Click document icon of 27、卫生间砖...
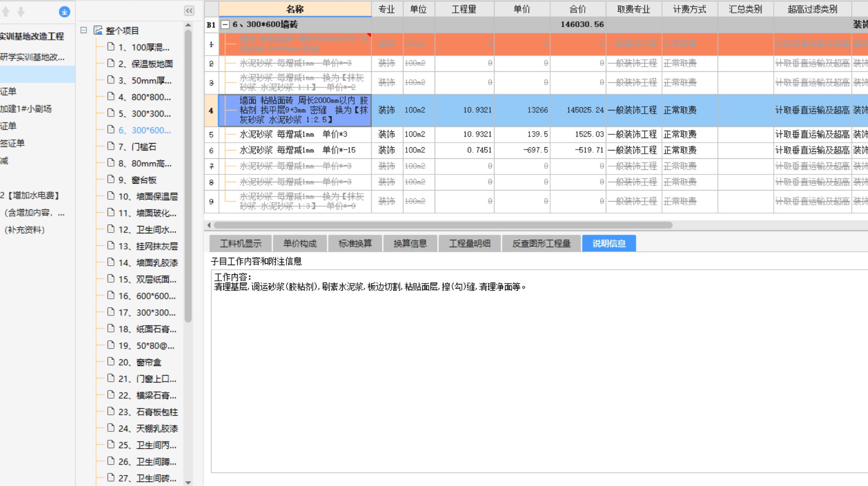Image resolution: width=868 pixels, height=486 pixels. pyautogui.click(x=111, y=477)
